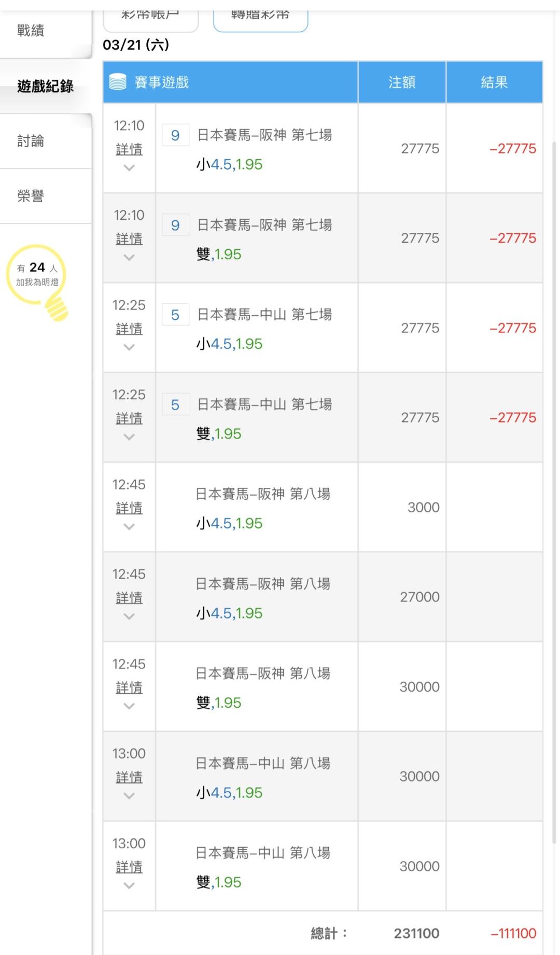Open 詳情 link for 12:45 阪神 第八場 雙 bet

(x=129, y=687)
